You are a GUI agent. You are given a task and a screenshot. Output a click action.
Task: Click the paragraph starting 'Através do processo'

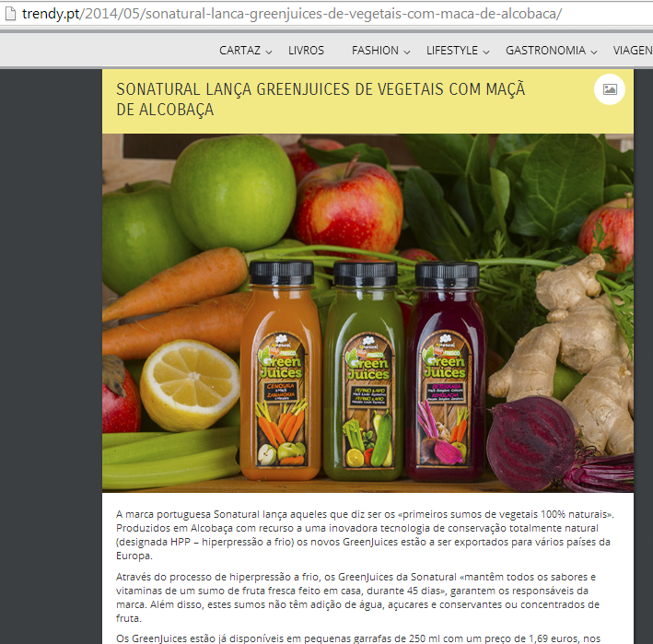click(x=357, y=597)
